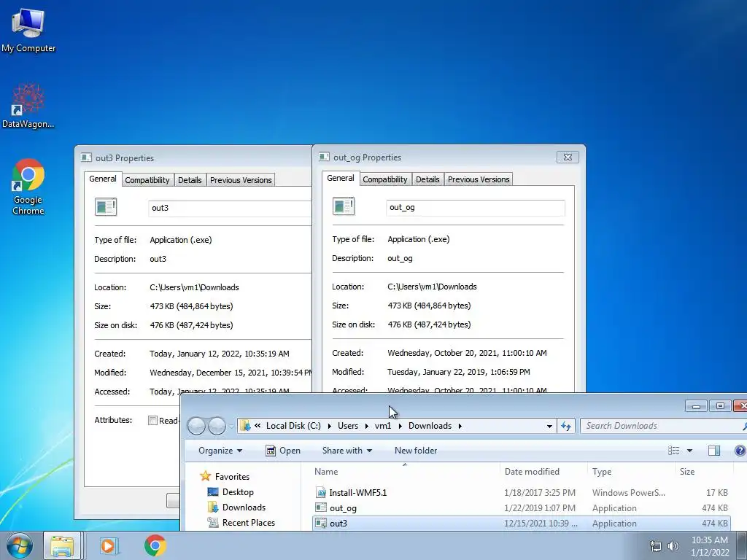747x560 pixels.
Task: Click the large exe icon in out3 Properties
Action: pos(106,207)
